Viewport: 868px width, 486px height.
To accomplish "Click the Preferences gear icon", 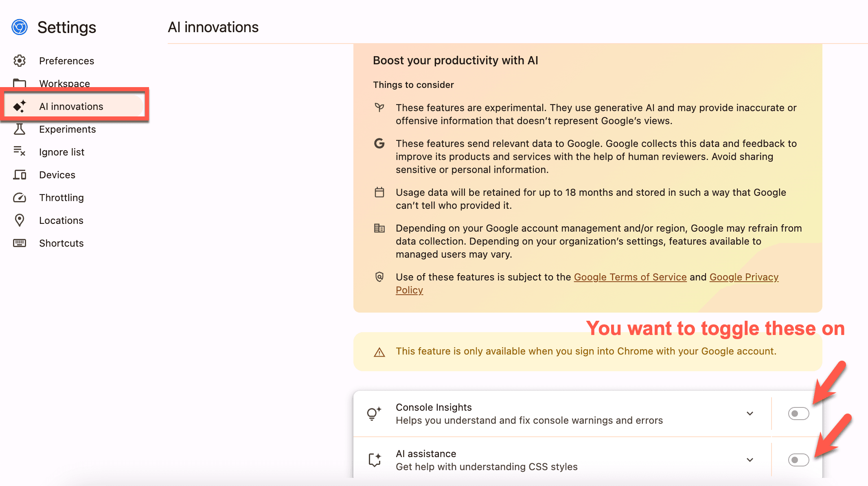I will click(x=19, y=60).
